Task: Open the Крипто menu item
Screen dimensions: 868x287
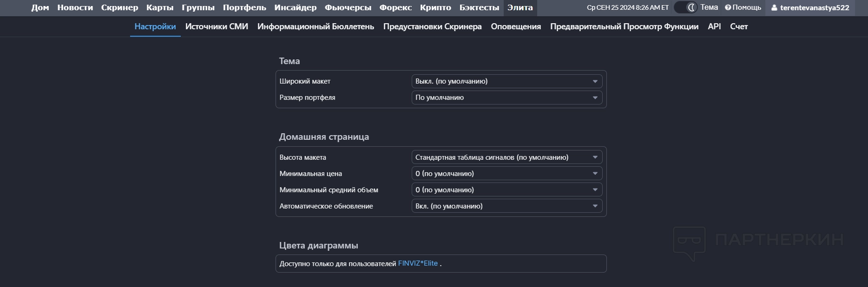Action: [435, 7]
